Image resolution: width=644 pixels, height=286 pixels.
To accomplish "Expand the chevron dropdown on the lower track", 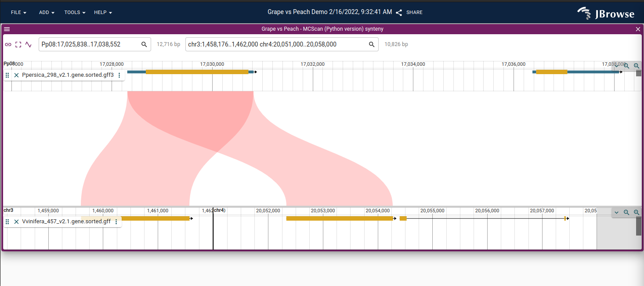I will 616,212.
